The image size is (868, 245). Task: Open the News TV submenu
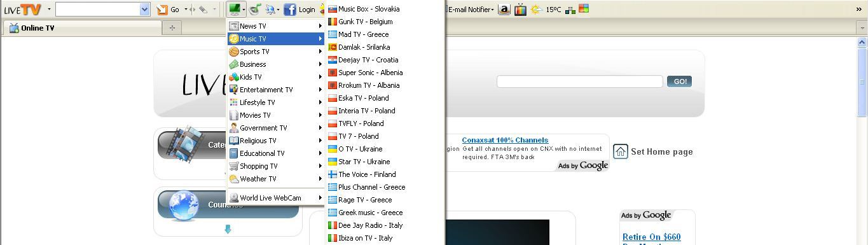point(276,26)
